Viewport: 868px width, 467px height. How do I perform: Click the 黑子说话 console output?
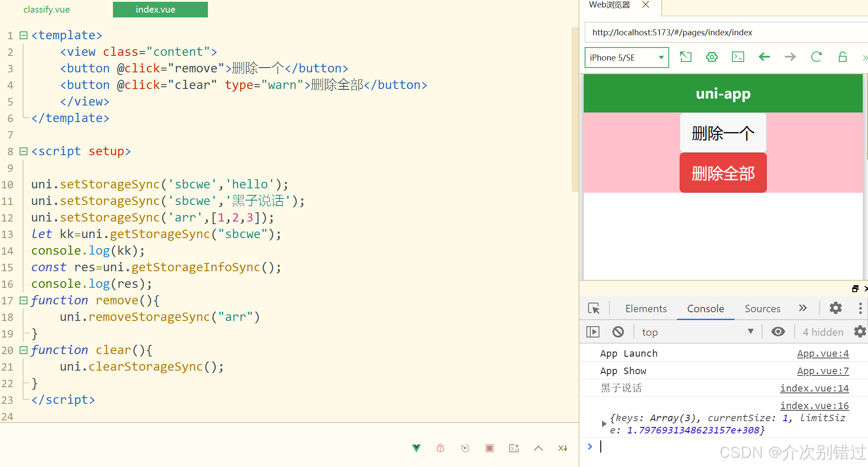(621, 388)
